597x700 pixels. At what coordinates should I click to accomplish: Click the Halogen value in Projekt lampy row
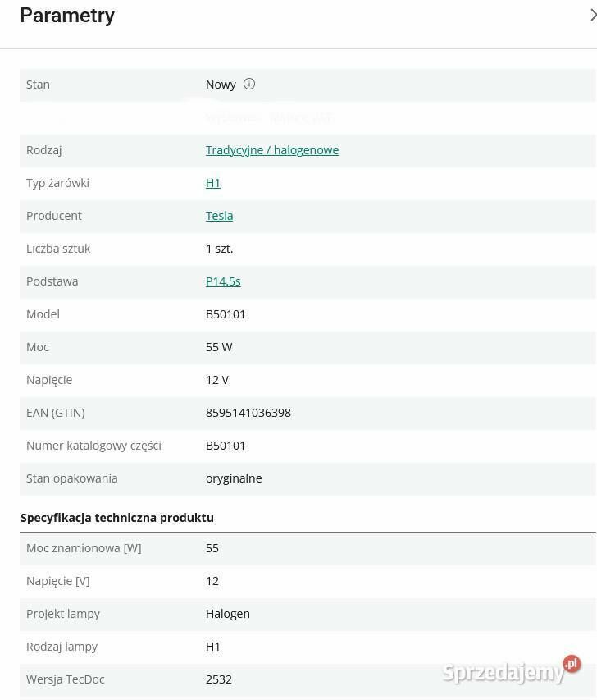228,614
